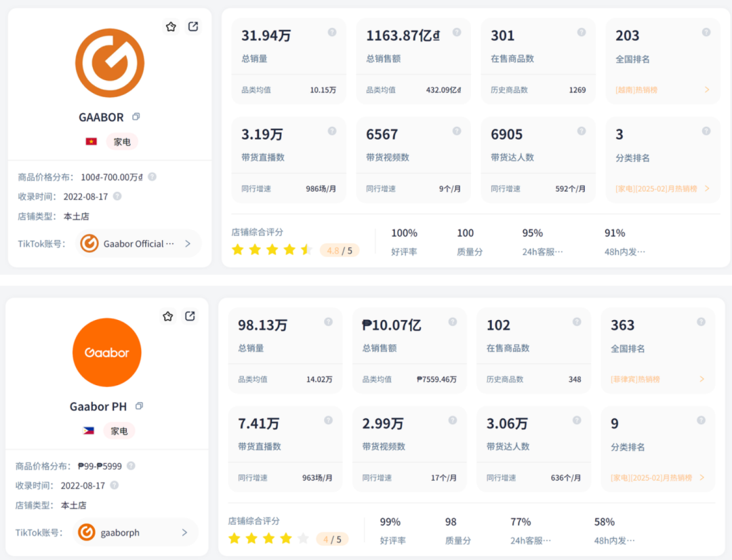Show help for 7.41万 带货直播数
This screenshot has height=560, width=732.
[329, 420]
